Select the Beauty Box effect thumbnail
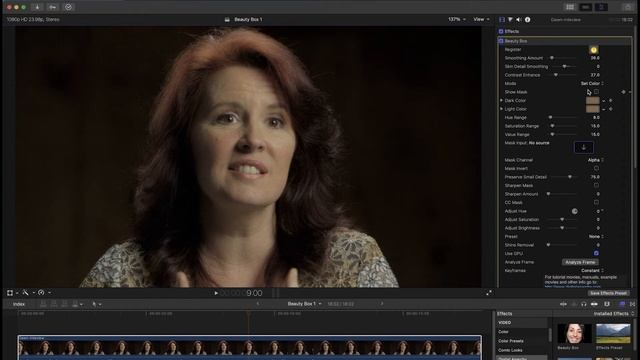Image resolution: width=640 pixels, height=360 pixels. [574, 333]
